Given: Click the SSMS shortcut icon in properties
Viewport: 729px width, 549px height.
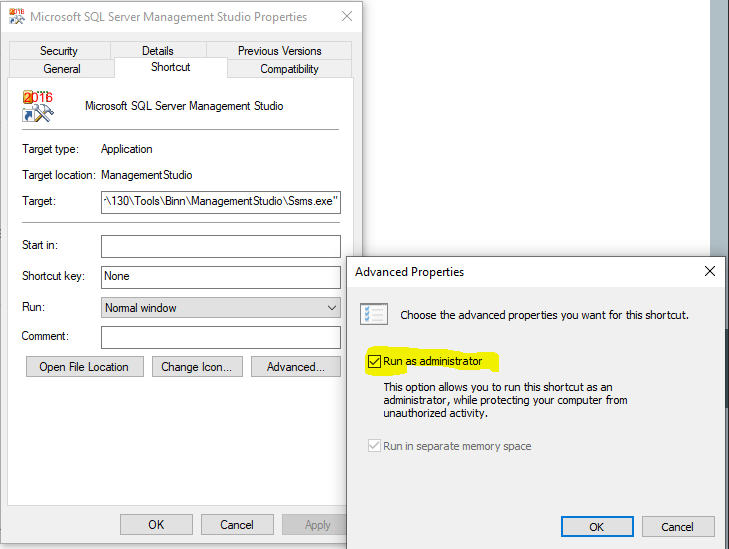Looking at the screenshot, I should pos(38,106).
